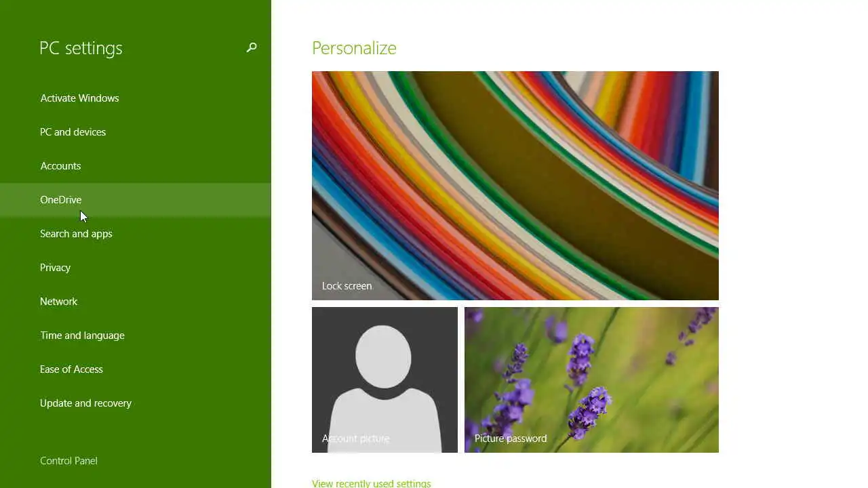
Task: Open the Lock screen image tile
Action: point(515,186)
